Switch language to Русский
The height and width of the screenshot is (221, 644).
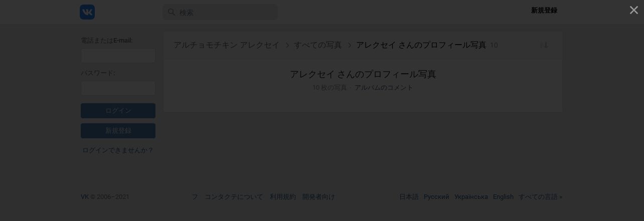[x=436, y=197]
